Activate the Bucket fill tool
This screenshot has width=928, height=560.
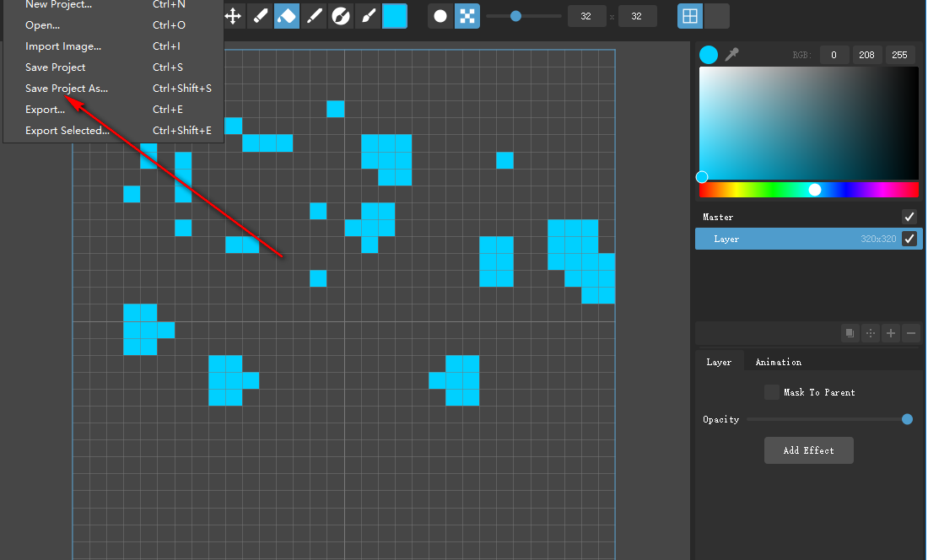click(x=287, y=15)
